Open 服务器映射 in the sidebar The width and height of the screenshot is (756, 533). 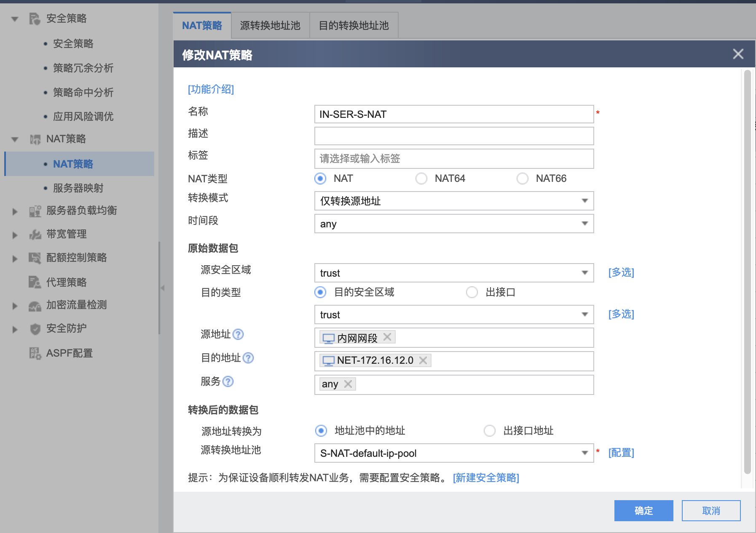pyautogui.click(x=78, y=188)
